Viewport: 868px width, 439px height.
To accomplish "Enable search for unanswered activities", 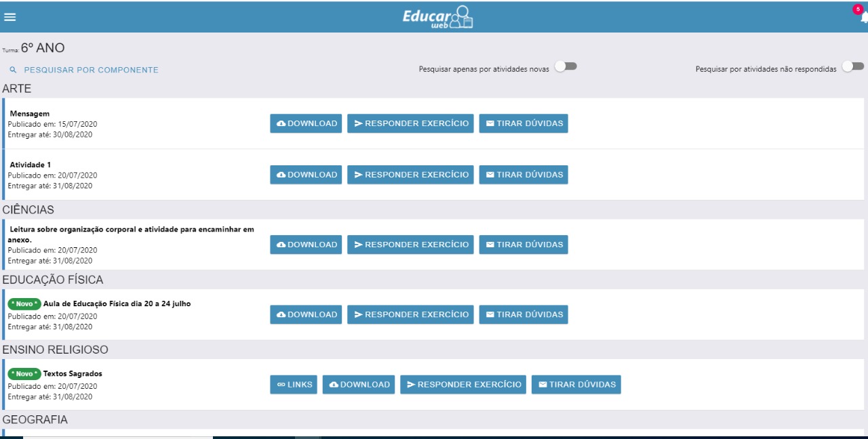I will [852, 66].
